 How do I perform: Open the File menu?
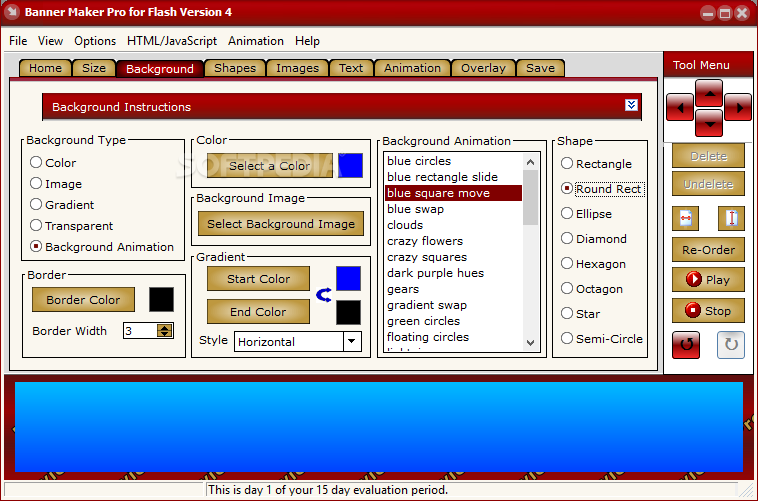point(18,41)
